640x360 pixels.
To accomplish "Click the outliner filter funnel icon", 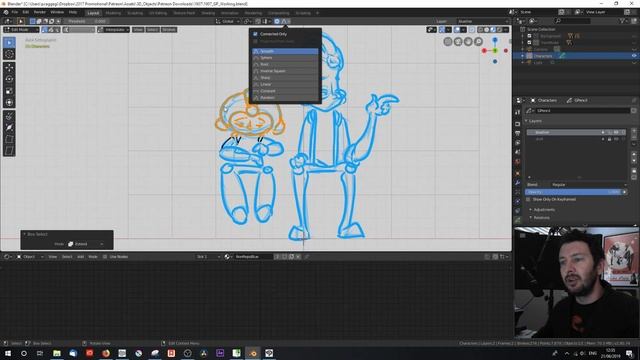I will click(x=622, y=21).
